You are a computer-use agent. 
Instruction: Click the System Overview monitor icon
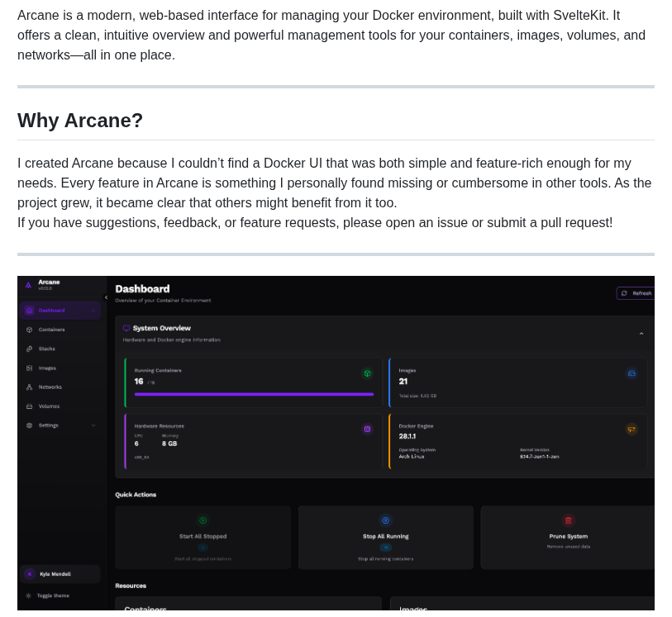(x=126, y=328)
